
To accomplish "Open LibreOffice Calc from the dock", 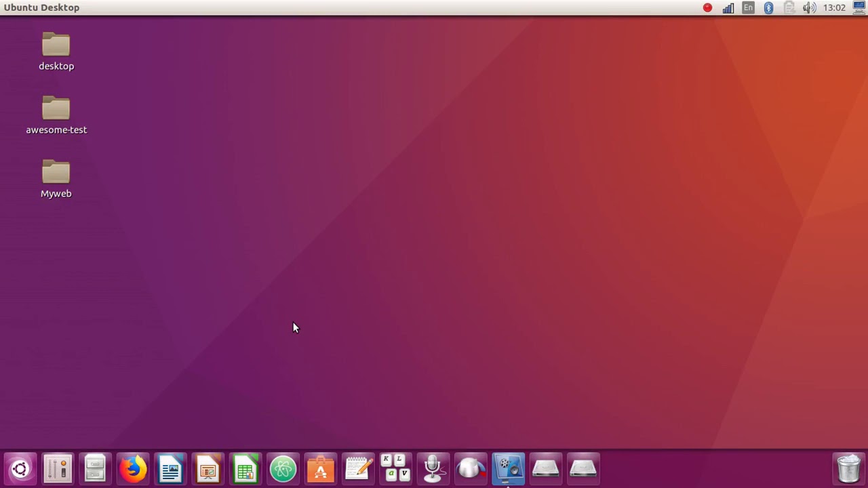I will pyautogui.click(x=245, y=468).
